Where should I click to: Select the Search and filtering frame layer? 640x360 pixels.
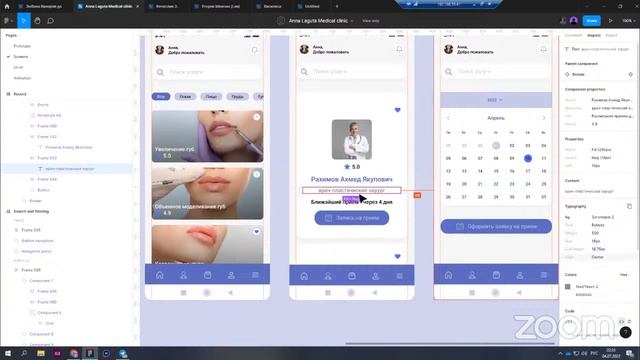click(x=31, y=211)
